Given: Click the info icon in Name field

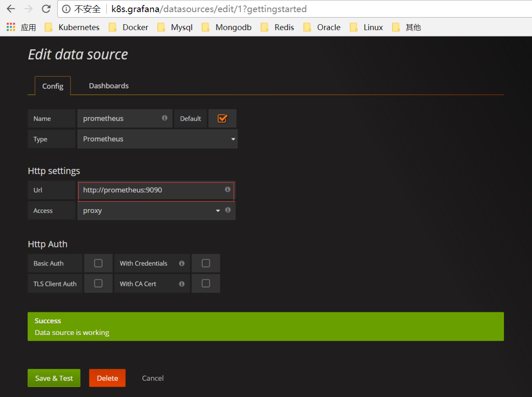Looking at the screenshot, I should [x=164, y=118].
